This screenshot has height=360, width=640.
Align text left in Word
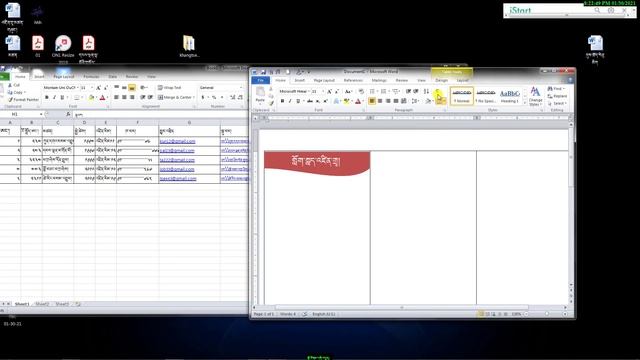click(x=372, y=101)
